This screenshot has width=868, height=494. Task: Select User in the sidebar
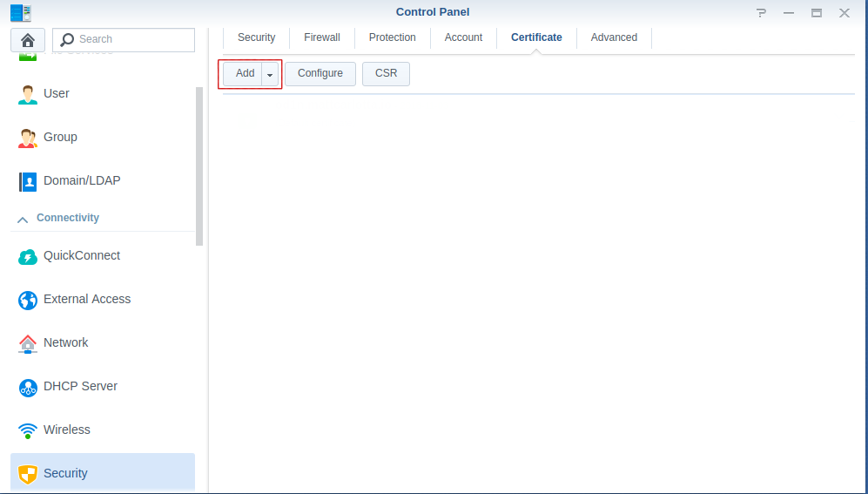coord(103,94)
